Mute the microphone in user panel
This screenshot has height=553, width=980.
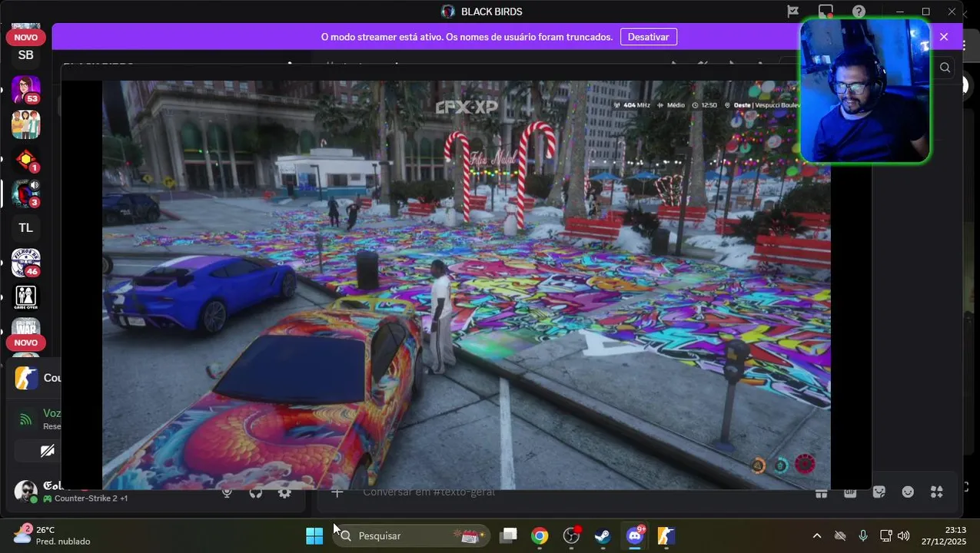click(227, 492)
